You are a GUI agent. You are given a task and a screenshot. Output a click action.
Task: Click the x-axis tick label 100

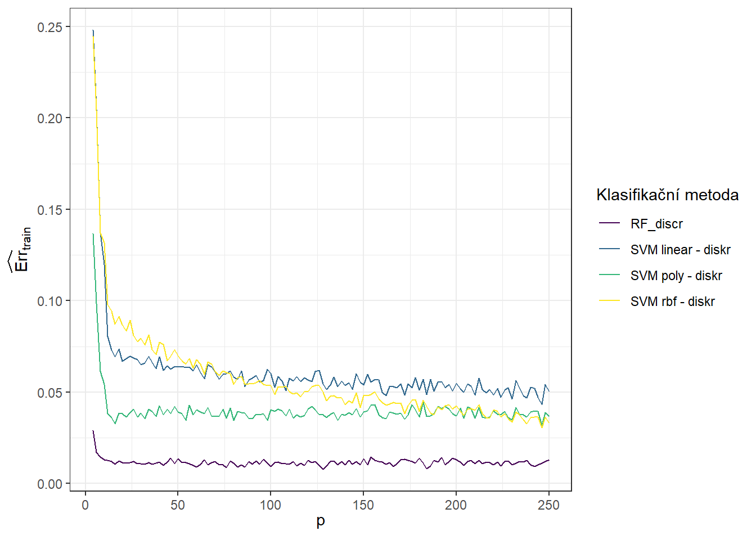coord(271,505)
